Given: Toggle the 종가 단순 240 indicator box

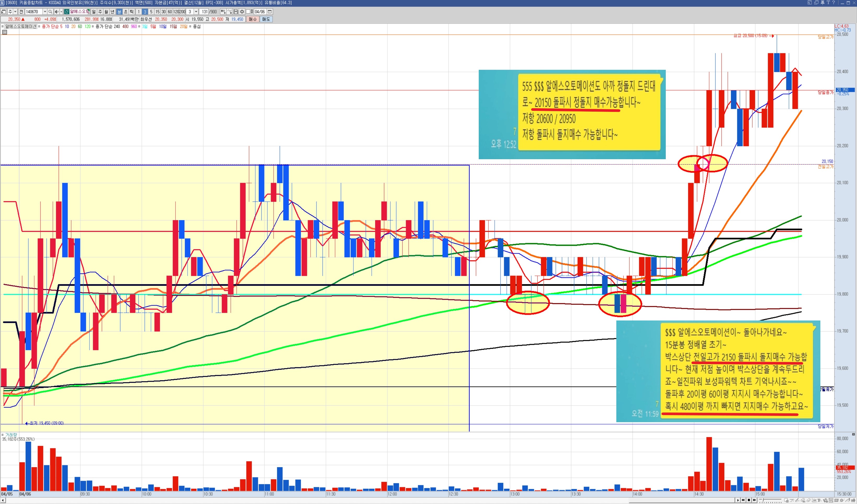Looking at the screenshot, I should pyautogui.click(x=93, y=26).
